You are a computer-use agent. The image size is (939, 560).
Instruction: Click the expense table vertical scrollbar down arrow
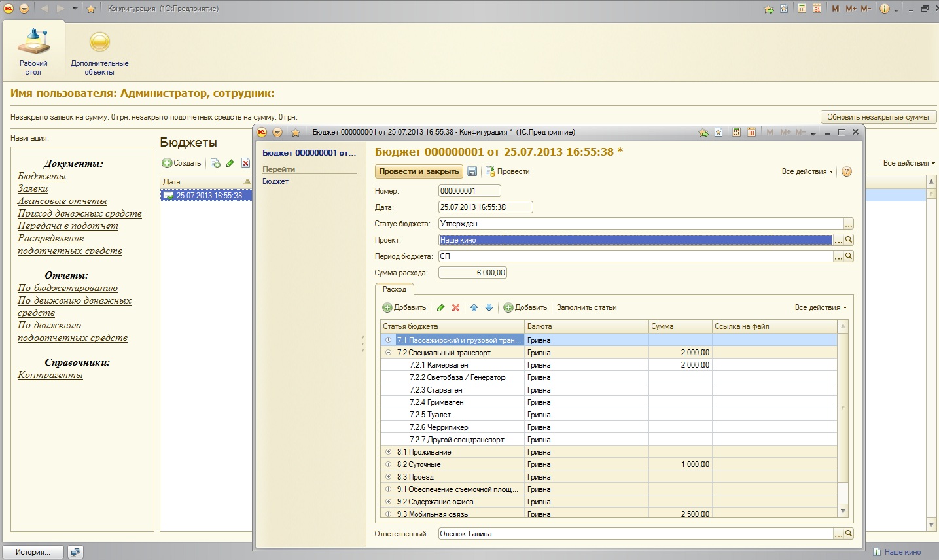[x=843, y=511]
